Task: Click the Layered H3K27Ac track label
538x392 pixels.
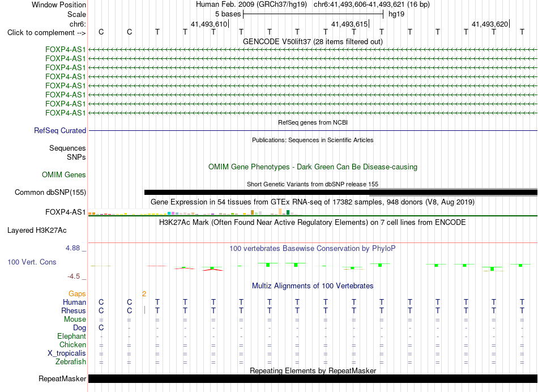Action: [x=37, y=231]
